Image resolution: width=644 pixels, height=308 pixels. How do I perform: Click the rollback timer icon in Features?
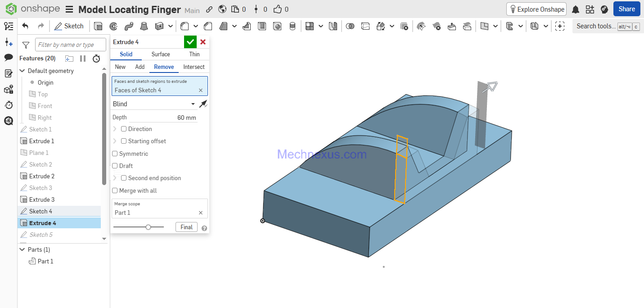(x=96, y=59)
